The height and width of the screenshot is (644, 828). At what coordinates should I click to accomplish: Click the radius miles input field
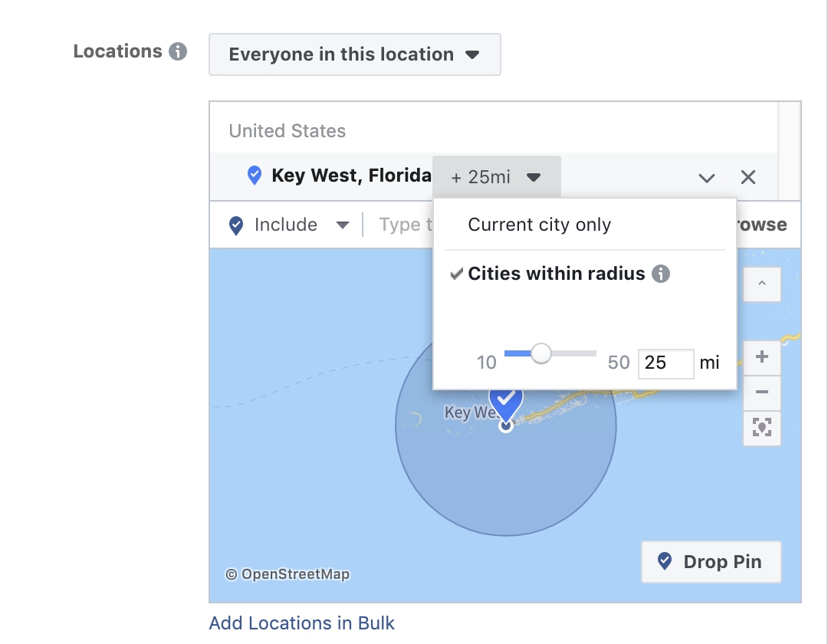click(665, 363)
